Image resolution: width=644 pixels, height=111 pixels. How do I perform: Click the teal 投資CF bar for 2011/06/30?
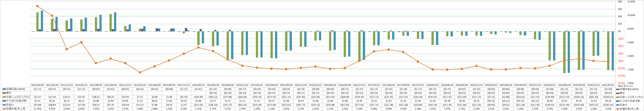(42, 21)
